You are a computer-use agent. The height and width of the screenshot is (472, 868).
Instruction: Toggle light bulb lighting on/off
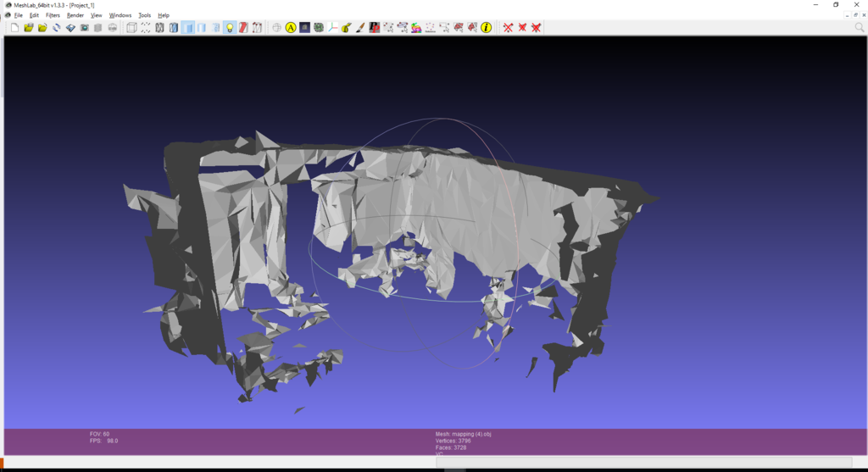tap(230, 28)
